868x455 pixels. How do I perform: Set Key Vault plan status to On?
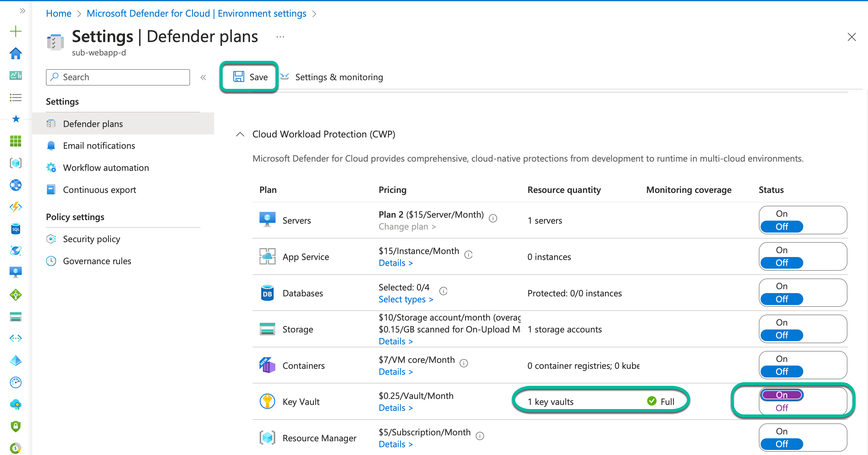click(782, 395)
